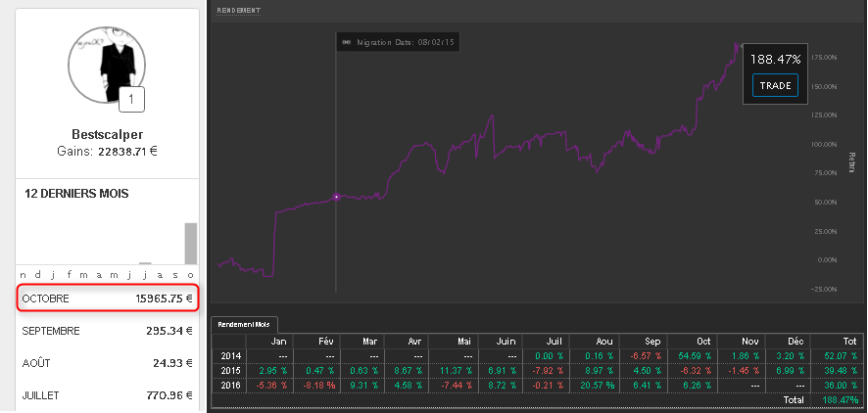Select the RENDEMENT section header
Image resolution: width=868 pixels, height=413 pixels.
coord(238,10)
